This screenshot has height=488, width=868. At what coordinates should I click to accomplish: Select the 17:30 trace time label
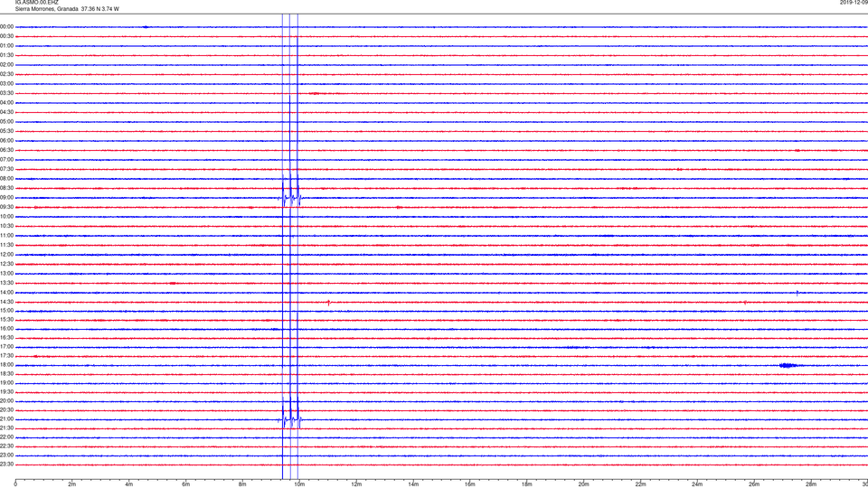point(6,356)
